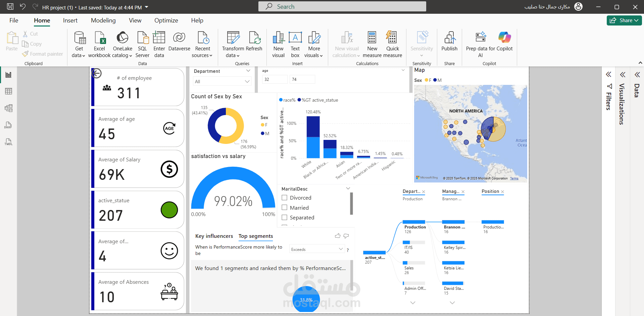Check the Divorced marital status

tap(285, 198)
